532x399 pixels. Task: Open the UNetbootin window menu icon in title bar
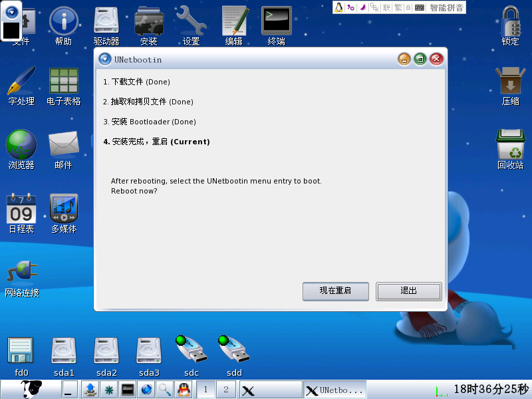pyautogui.click(x=105, y=59)
